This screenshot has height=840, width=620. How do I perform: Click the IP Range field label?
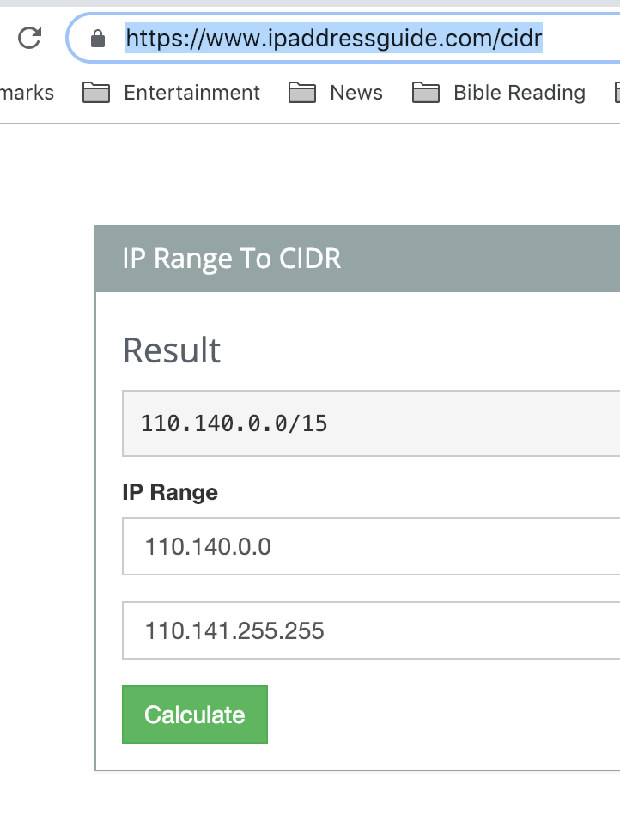[170, 492]
